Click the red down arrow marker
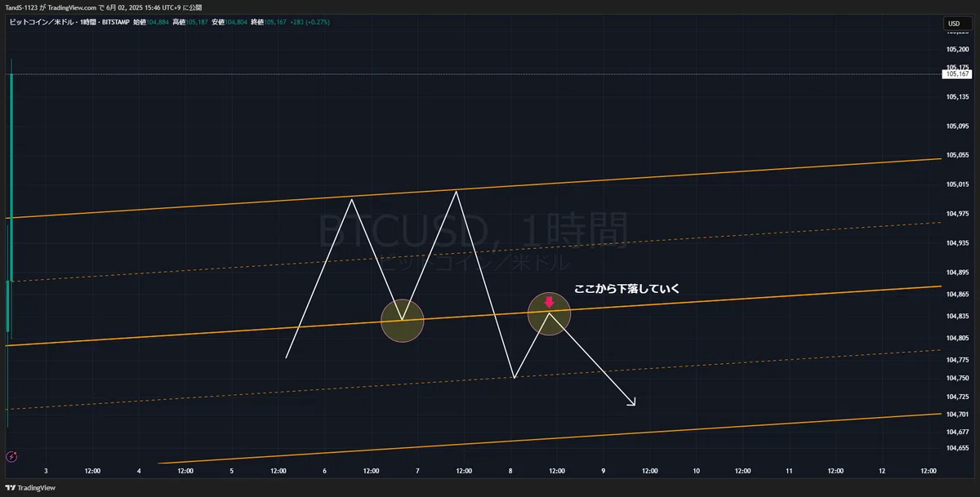 pos(550,302)
